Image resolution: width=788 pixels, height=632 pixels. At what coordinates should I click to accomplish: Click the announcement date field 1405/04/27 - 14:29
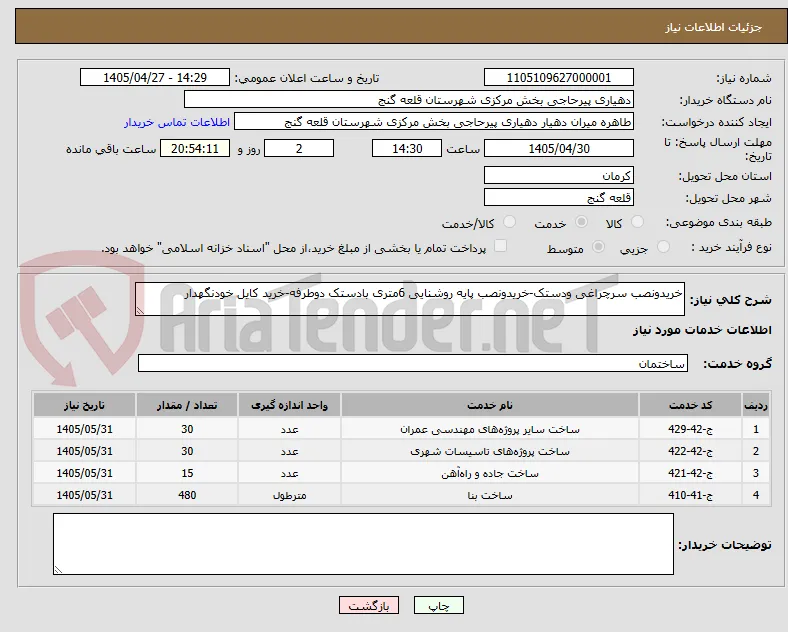tap(155, 77)
